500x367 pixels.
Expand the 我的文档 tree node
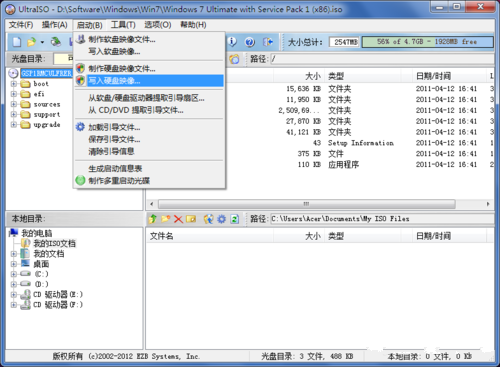click(14, 254)
